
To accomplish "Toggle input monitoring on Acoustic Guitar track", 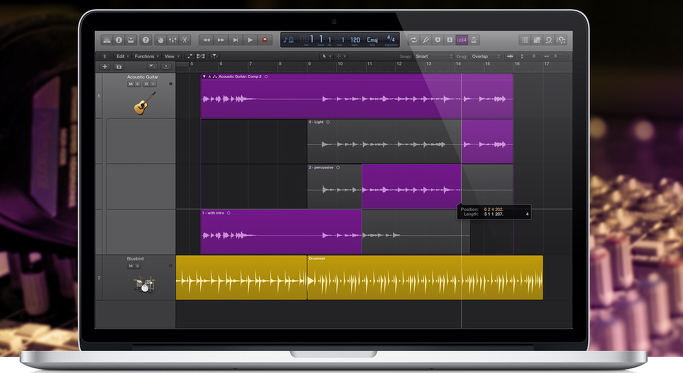I will click(153, 84).
